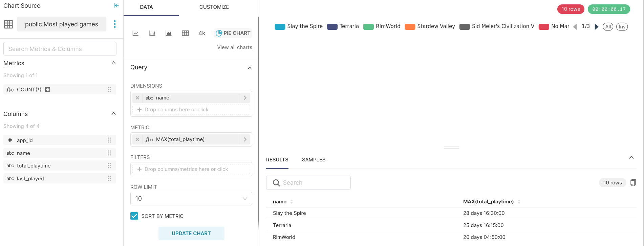Image resolution: width=644 pixels, height=246 pixels.
Task: Focus the results Search field
Action: pos(308,183)
